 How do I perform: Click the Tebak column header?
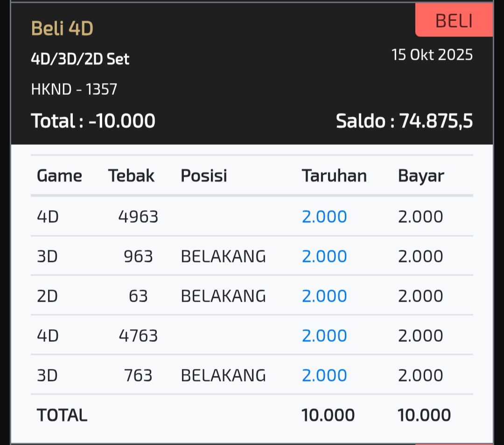[x=131, y=176]
